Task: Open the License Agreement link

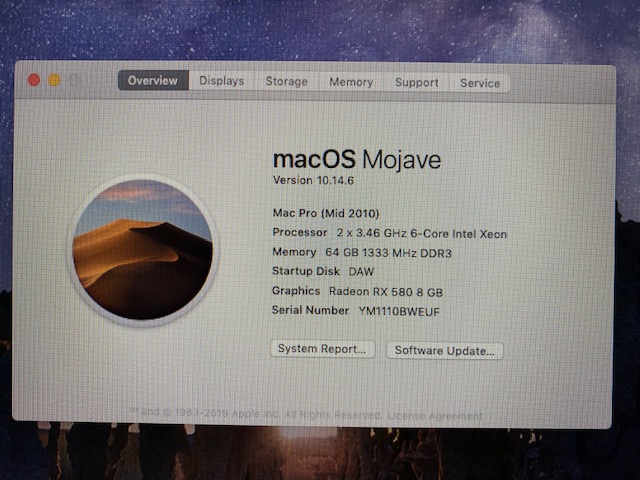Action: tap(434, 415)
